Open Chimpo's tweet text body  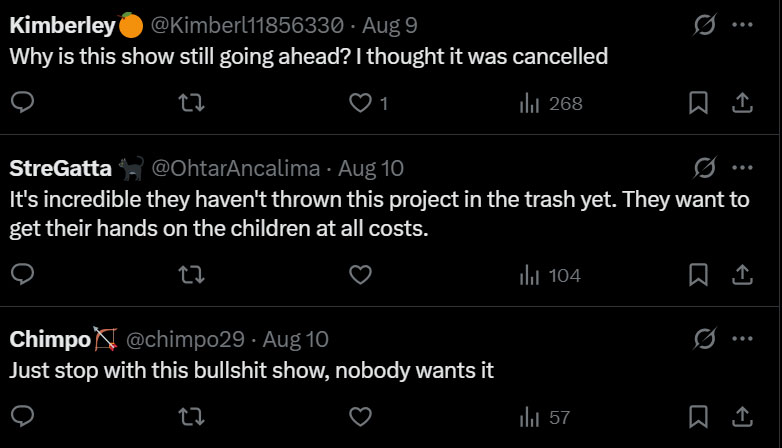[x=252, y=370]
